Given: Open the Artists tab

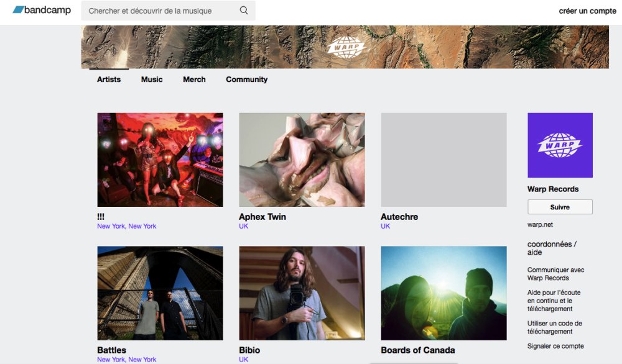Looking at the screenshot, I should [x=109, y=80].
